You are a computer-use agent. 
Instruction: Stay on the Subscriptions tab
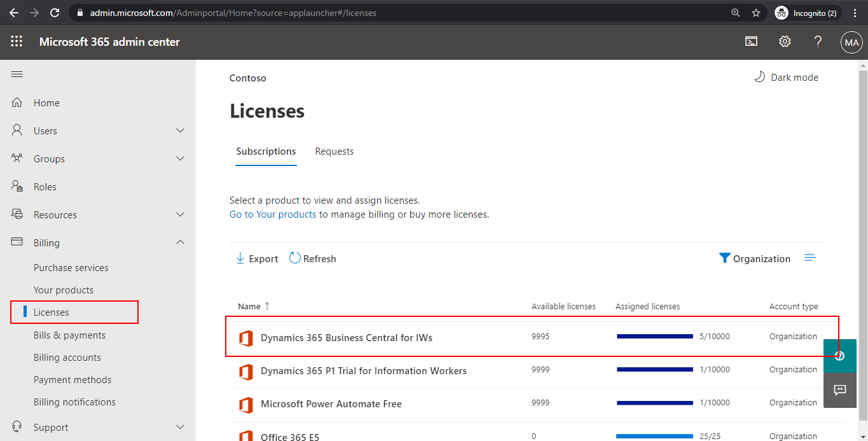pos(266,151)
